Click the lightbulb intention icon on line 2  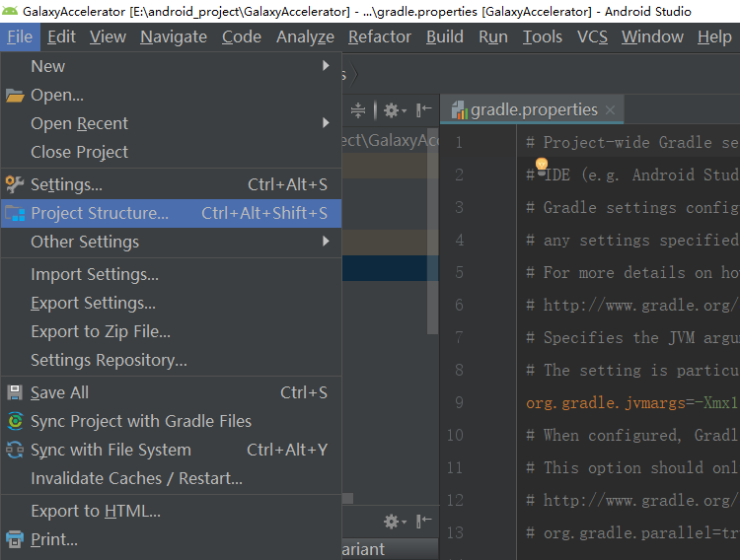tap(542, 166)
